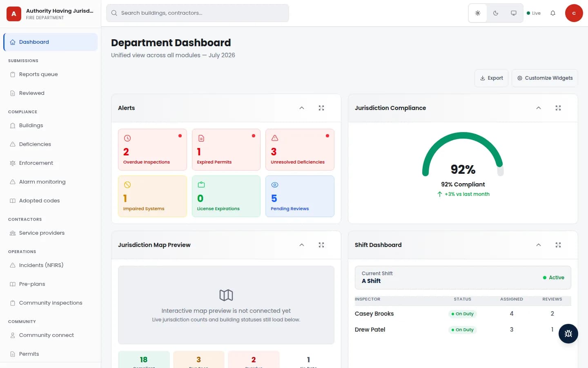The height and width of the screenshot is (368, 588).
Task: Select Drew Patel inspector row
Action: (x=463, y=330)
